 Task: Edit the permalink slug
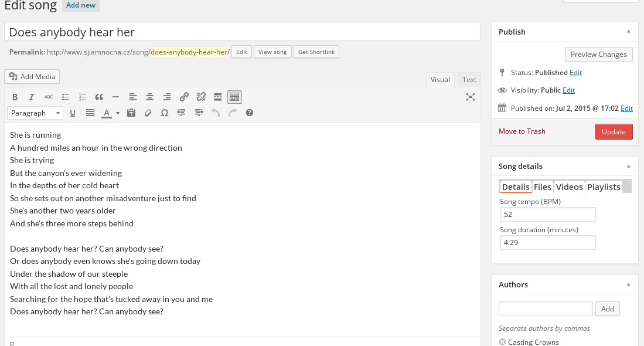point(241,52)
